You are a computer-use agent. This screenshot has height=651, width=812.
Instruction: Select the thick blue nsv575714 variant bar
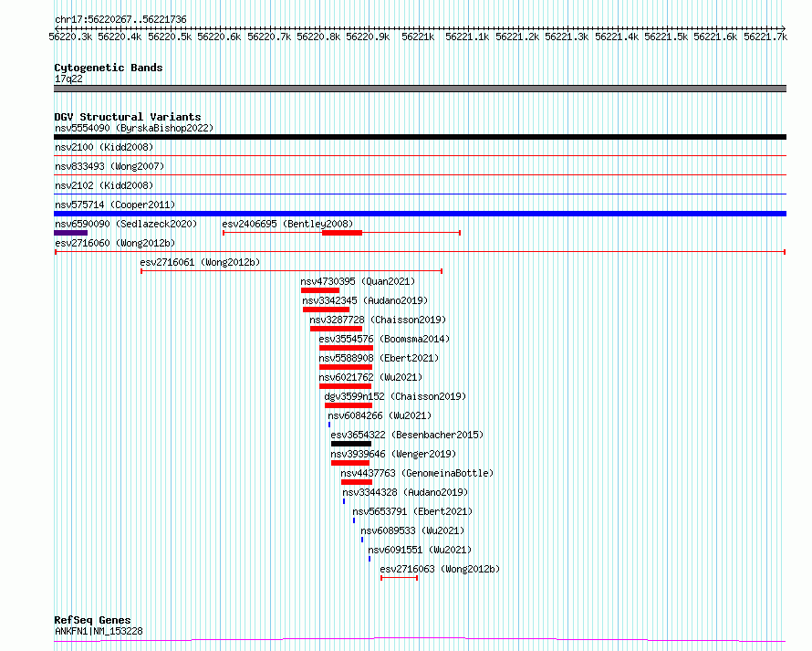(420, 214)
